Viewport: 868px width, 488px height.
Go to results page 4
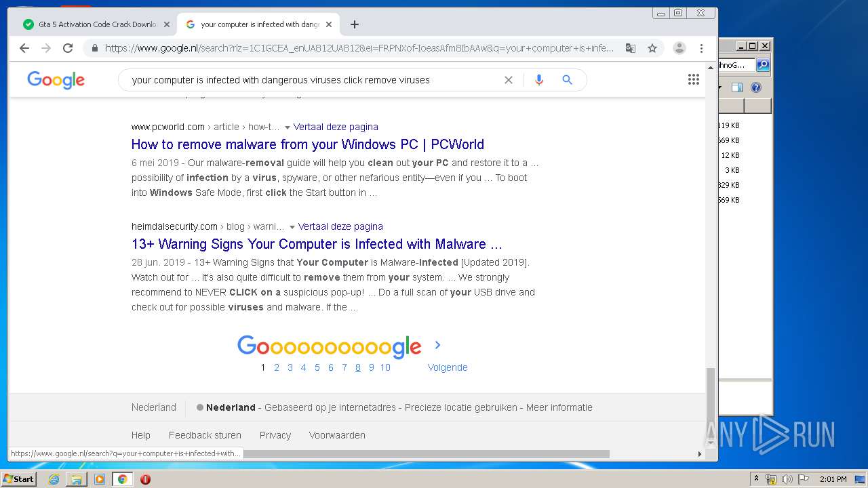tap(304, 367)
